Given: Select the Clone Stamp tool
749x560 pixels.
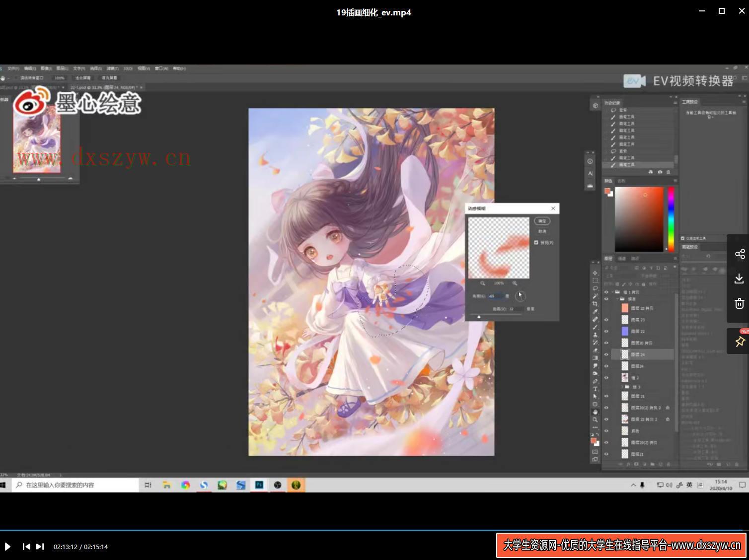Looking at the screenshot, I should pos(595,335).
